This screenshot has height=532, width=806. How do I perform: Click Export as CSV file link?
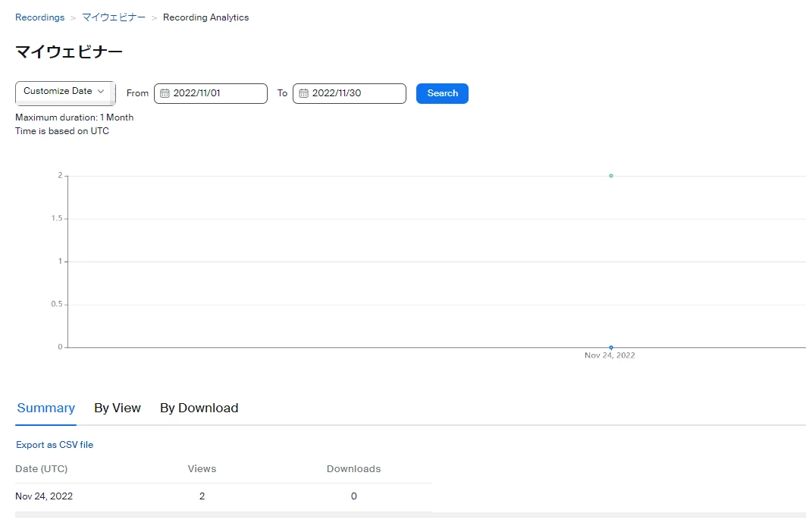tap(55, 445)
